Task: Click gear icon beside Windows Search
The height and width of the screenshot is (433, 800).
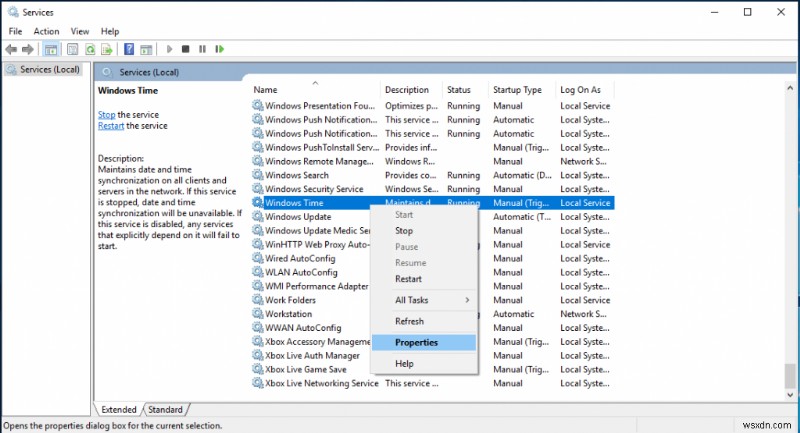Action: coord(258,175)
